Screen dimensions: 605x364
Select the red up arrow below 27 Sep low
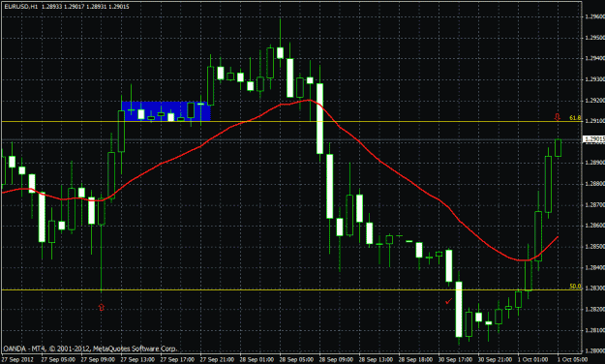click(x=102, y=307)
